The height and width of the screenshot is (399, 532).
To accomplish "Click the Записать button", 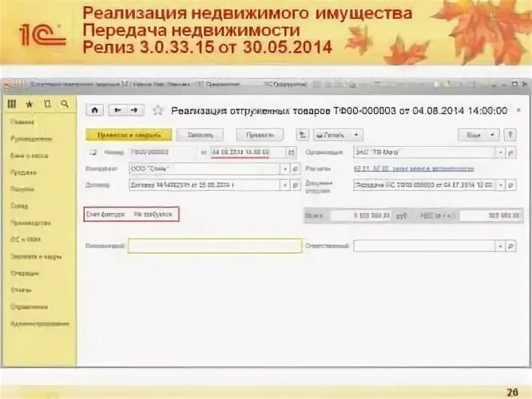I will (x=200, y=135).
